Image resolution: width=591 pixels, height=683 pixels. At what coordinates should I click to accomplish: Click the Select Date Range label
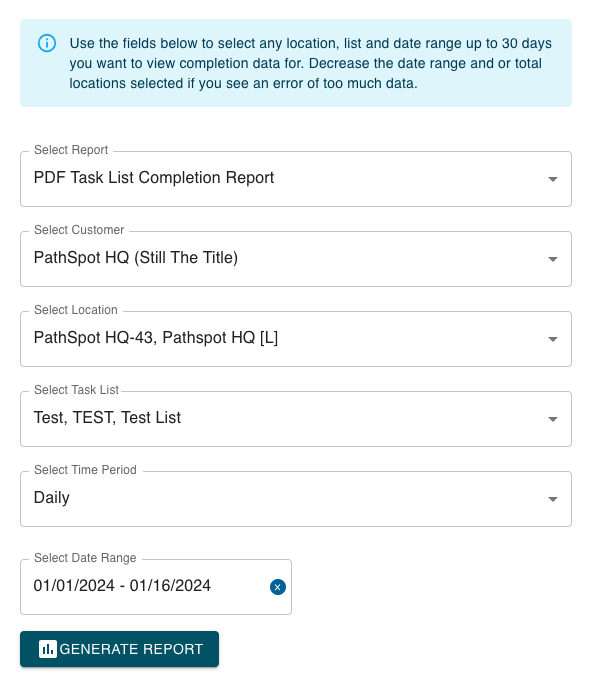click(x=85, y=558)
